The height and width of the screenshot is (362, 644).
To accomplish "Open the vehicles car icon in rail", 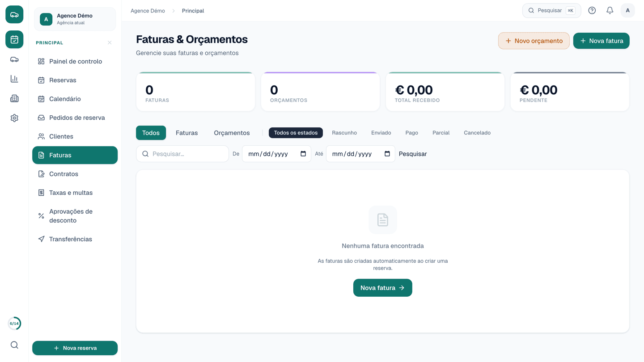I will click(14, 59).
